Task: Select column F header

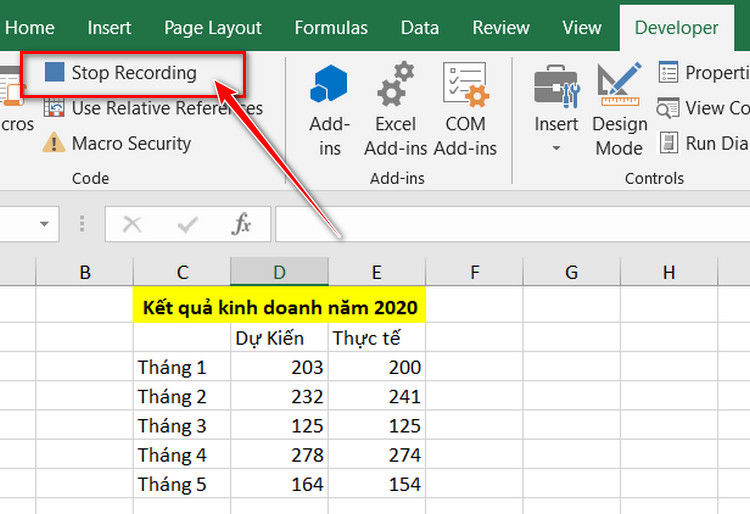Action: pos(474,272)
